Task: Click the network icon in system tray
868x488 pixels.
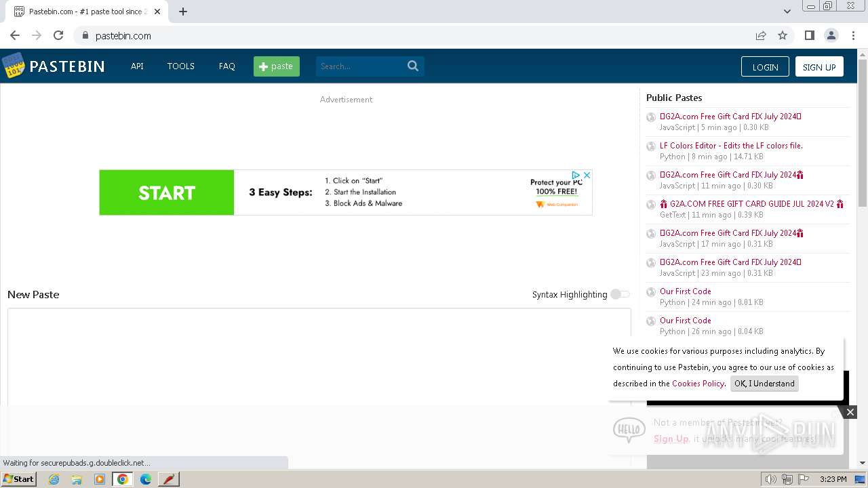Action: tap(787, 479)
